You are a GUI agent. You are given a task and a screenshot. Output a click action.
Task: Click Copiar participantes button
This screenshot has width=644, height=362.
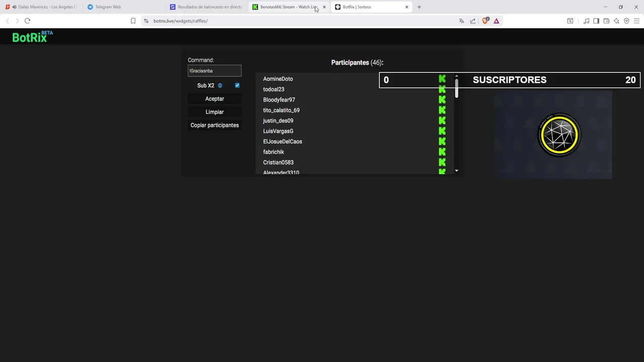click(215, 125)
